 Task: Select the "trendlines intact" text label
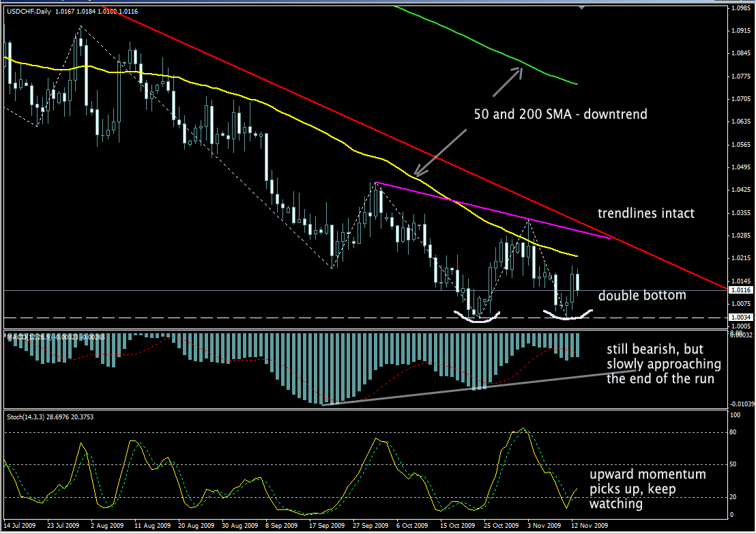point(645,213)
